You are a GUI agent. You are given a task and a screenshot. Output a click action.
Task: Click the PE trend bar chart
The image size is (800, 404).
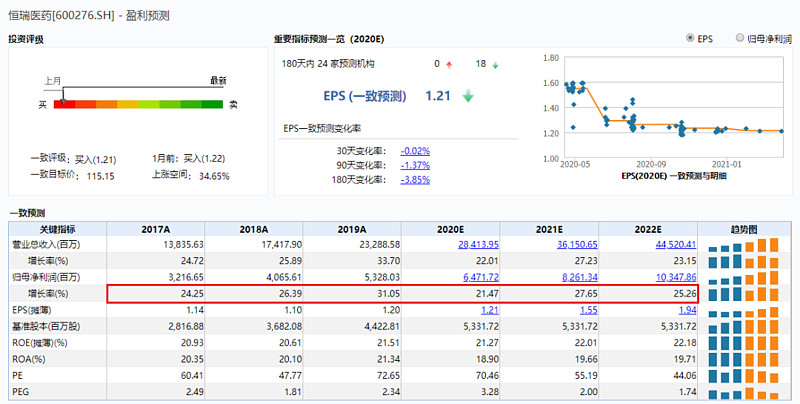click(x=743, y=376)
